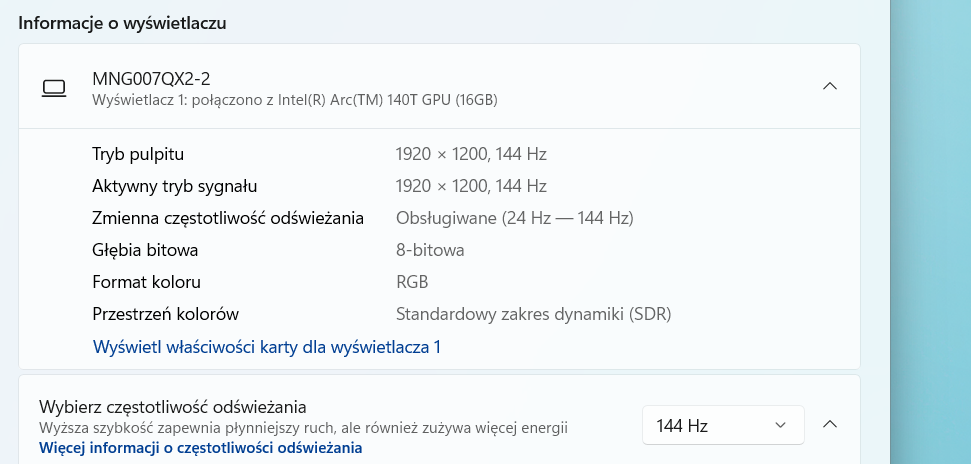Click the 'Standardowy zakres dynamiki (SDR)' value
The width and height of the screenshot is (971, 464).
[533, 314]
